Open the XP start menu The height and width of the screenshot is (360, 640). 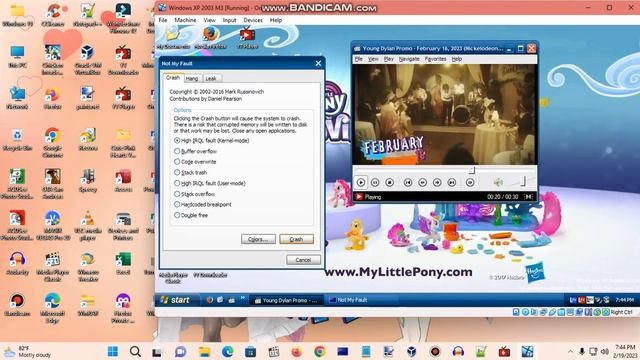177,300
